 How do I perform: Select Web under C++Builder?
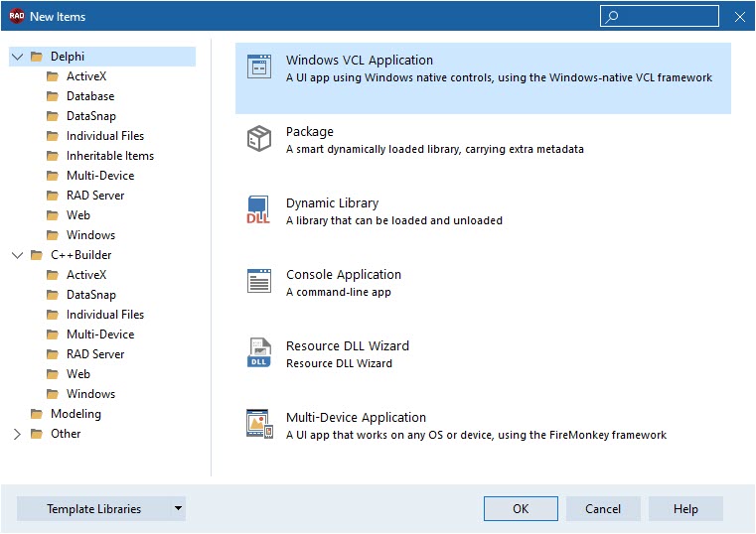78,374
